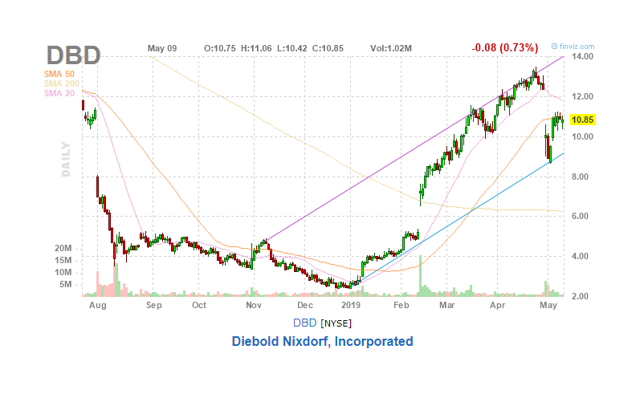Select the SMA 50 legend label
Viewport: 640px width, 394px height.
tap(59, 74)
